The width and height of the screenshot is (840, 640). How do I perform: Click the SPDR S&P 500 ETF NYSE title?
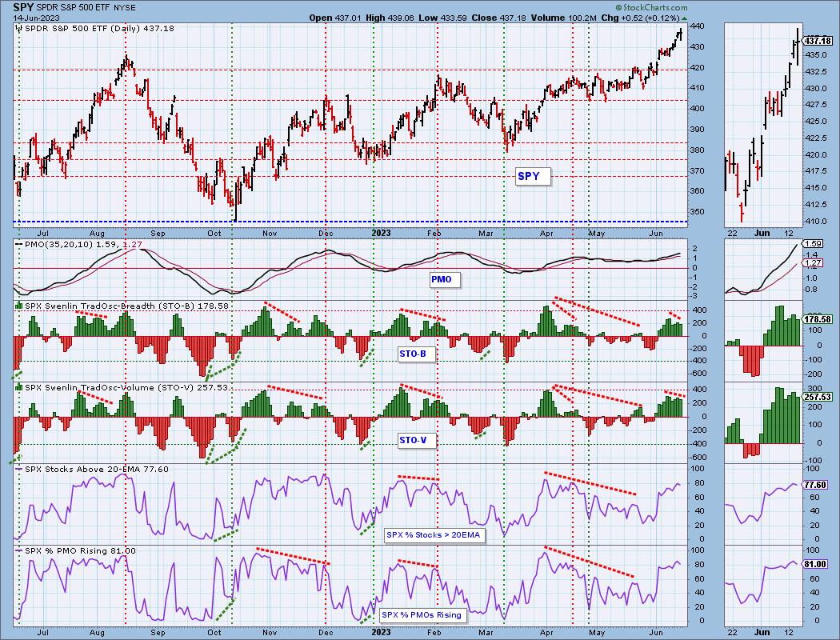tap(86, 7)
